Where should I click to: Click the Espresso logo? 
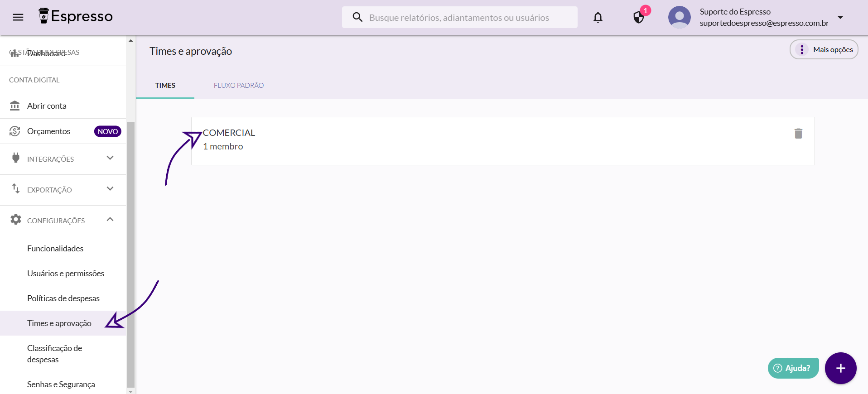tap(76, 16)
